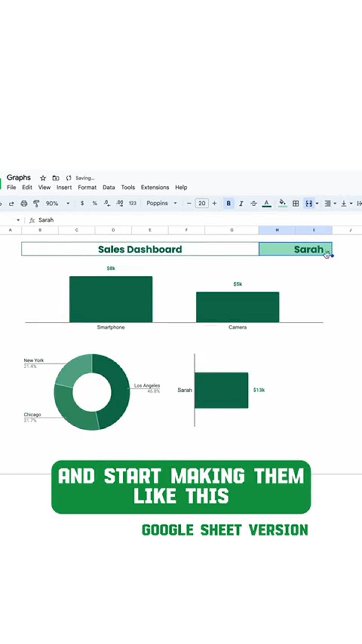Open the Tools menu
The width and height of the screenshot is (362, 644).
[x=128, y=187]
